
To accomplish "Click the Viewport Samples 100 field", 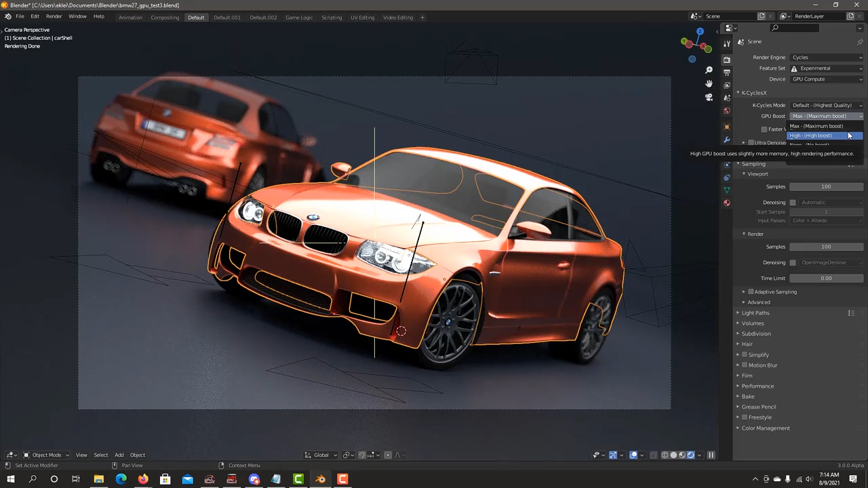I will [x=826, y=187].
